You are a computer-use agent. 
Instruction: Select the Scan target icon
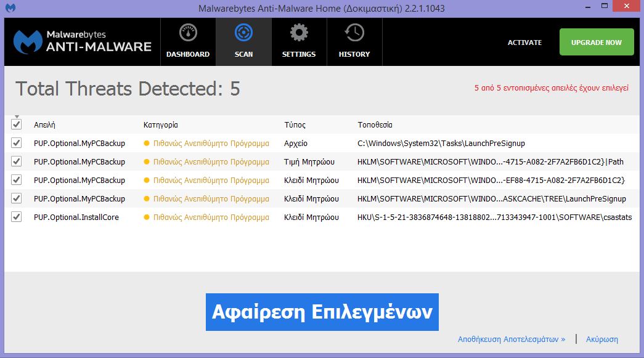click(x=243, y=33)
